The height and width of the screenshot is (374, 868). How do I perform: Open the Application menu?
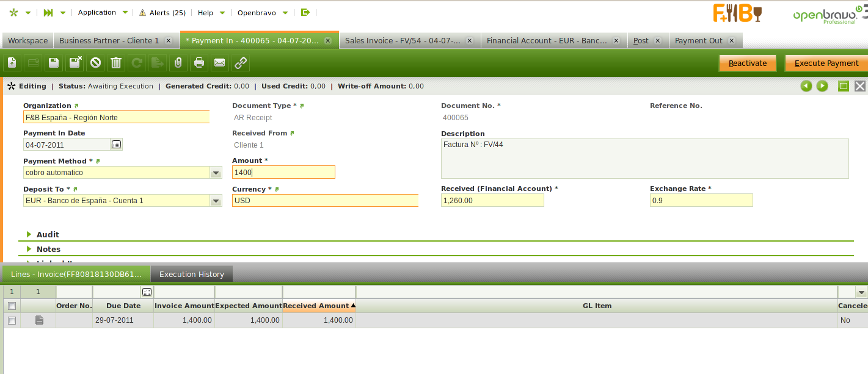[x=103, y=12]
